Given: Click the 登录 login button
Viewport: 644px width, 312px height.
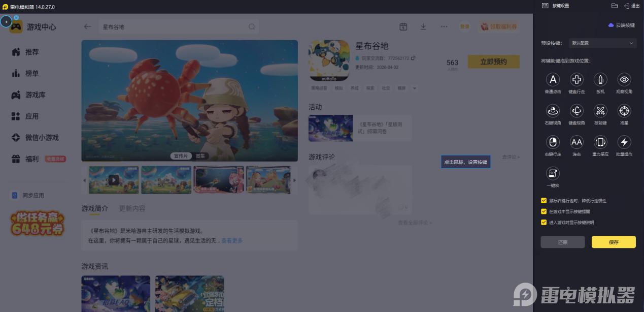Looking at the screenshot, I should click(464, 26).
